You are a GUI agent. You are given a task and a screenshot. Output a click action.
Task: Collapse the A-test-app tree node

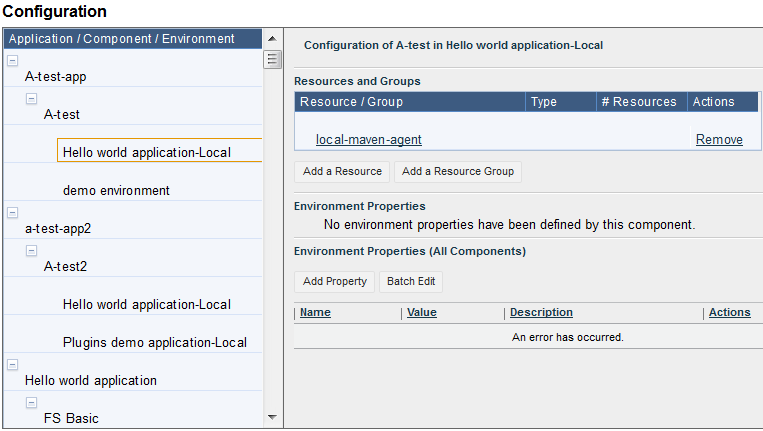[x=12, y=60]
